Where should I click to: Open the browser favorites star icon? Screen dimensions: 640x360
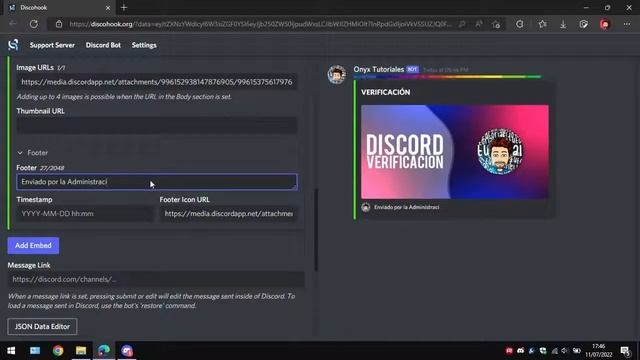542,24
